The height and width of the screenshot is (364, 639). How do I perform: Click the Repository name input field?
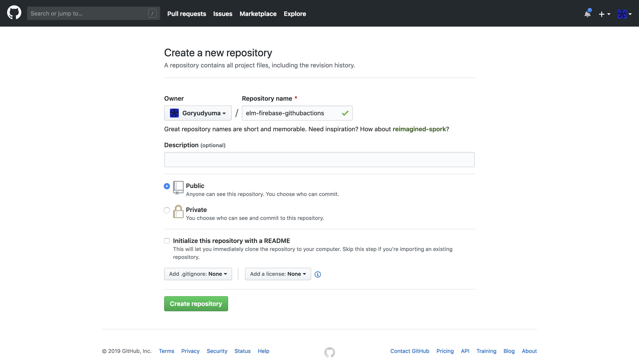[297, 113]
